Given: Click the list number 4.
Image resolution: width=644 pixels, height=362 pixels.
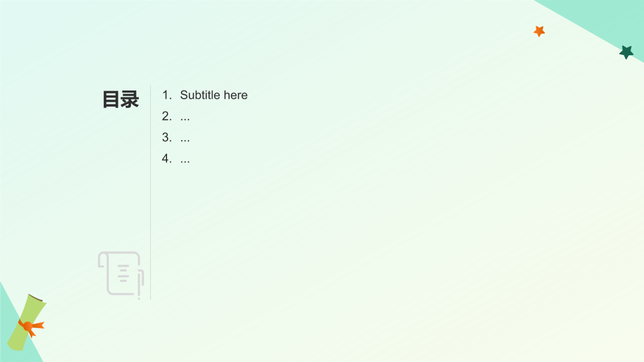Looking at the screenshot, I should click(167, 158).
